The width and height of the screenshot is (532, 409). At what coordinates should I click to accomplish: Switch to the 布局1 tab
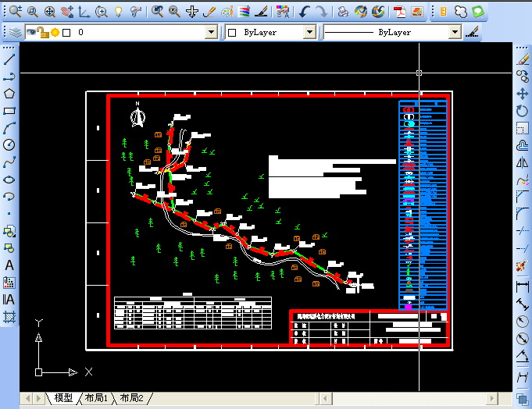pyautogui.click(x=96, y=398)
